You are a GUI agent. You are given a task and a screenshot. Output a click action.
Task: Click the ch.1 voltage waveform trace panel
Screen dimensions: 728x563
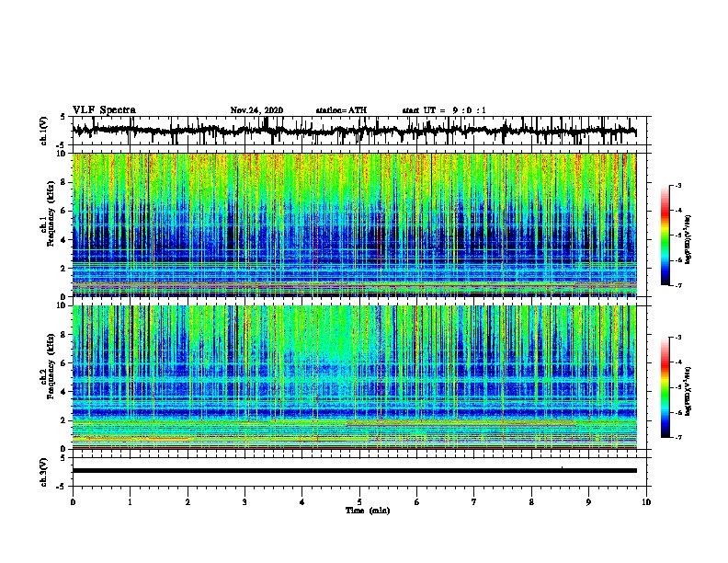pos(361,131)
